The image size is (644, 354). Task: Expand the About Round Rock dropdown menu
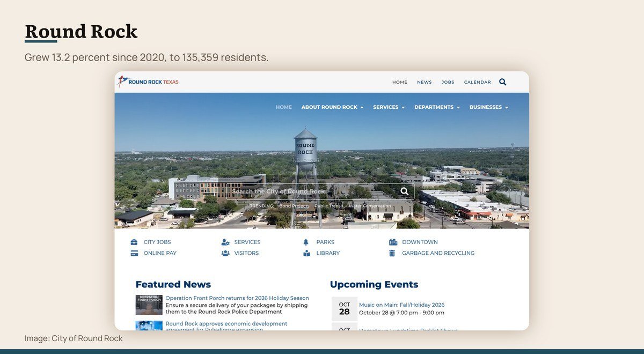(332, 107)
